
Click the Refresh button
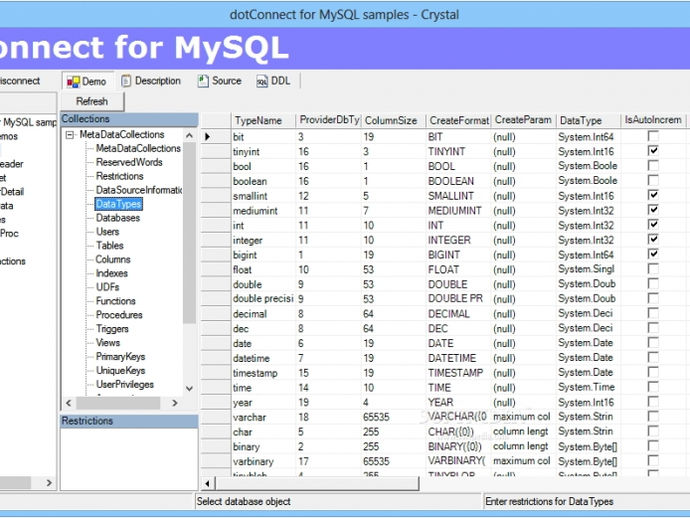pyautogui.click(x=92, y=102)
